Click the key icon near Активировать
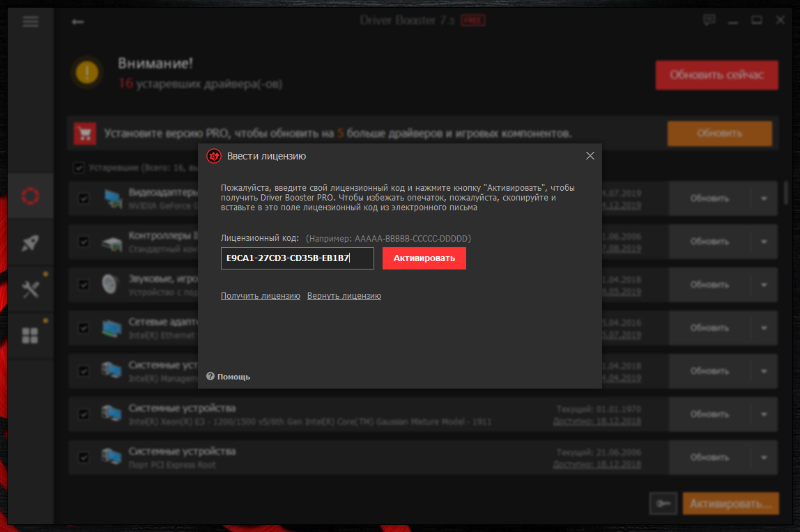 coord(663,502)
